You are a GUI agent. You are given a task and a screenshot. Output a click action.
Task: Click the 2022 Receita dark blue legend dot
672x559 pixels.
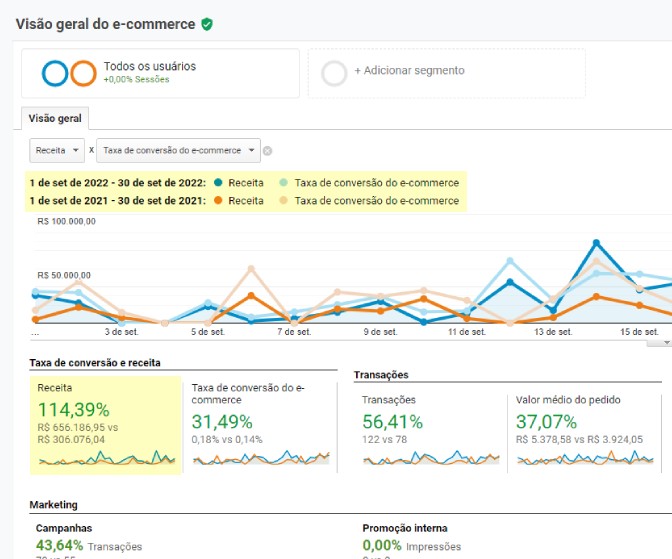click(x=218, y=183)
